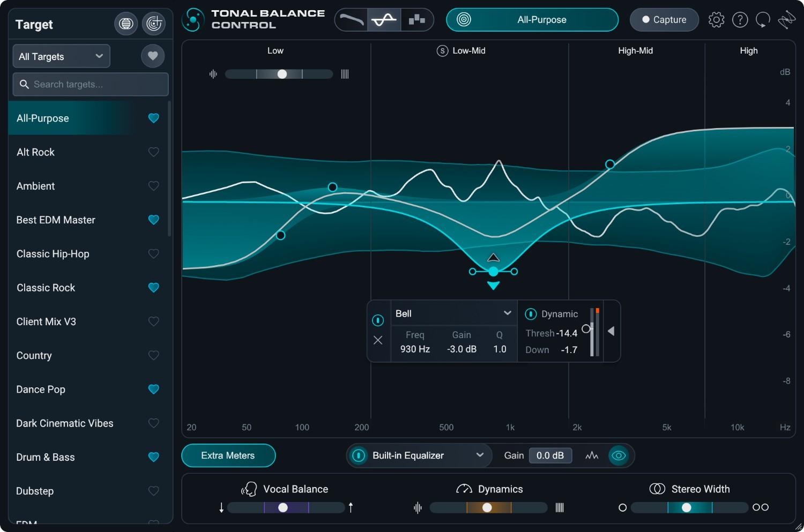
Task: Select the Best EDM Master target
Action: (55, 220)
